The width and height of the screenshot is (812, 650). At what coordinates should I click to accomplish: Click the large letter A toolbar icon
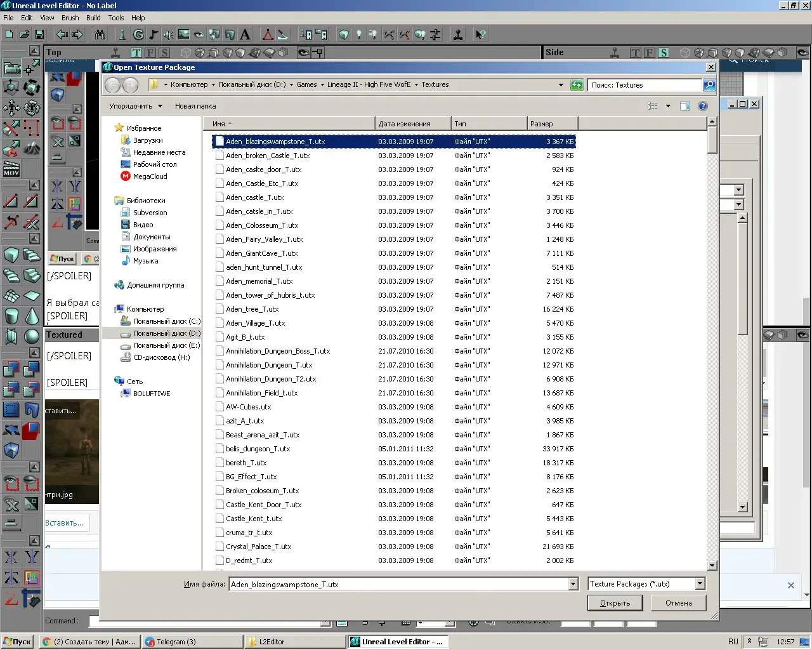pyautogui.click(x=245, y=34)
